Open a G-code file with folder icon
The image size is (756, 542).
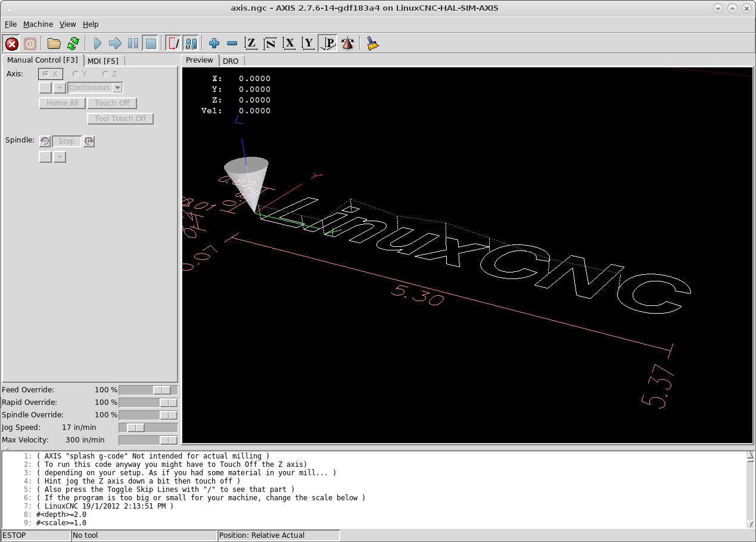(x=54, y=44)
